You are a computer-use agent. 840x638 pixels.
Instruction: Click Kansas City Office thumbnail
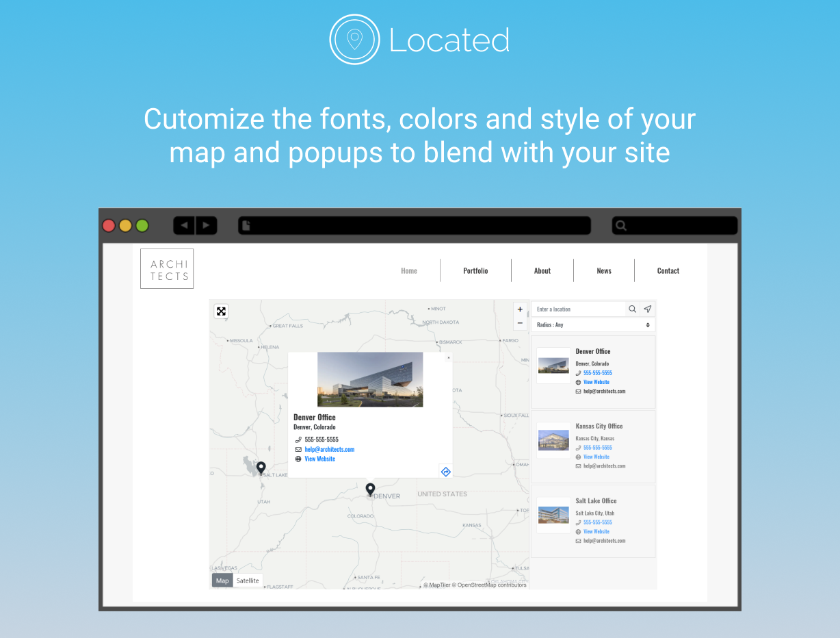[x=553, y=440]
